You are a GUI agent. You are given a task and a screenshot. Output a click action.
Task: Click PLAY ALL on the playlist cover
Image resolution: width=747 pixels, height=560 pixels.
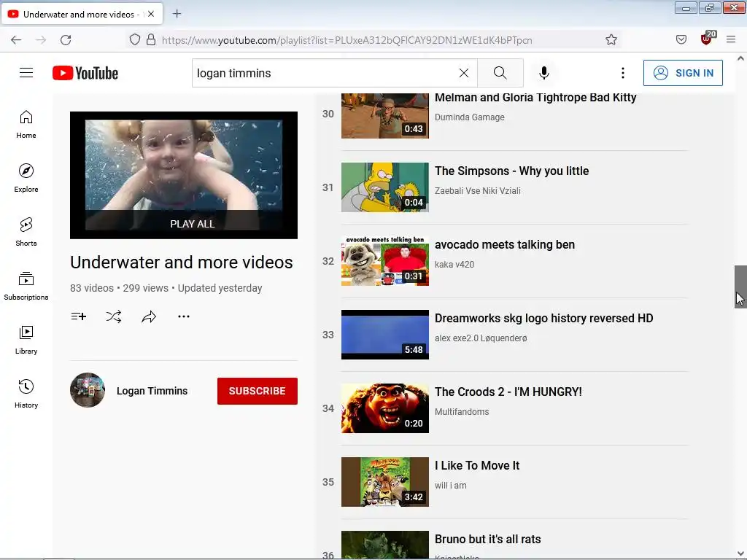(x=193, y=224)
